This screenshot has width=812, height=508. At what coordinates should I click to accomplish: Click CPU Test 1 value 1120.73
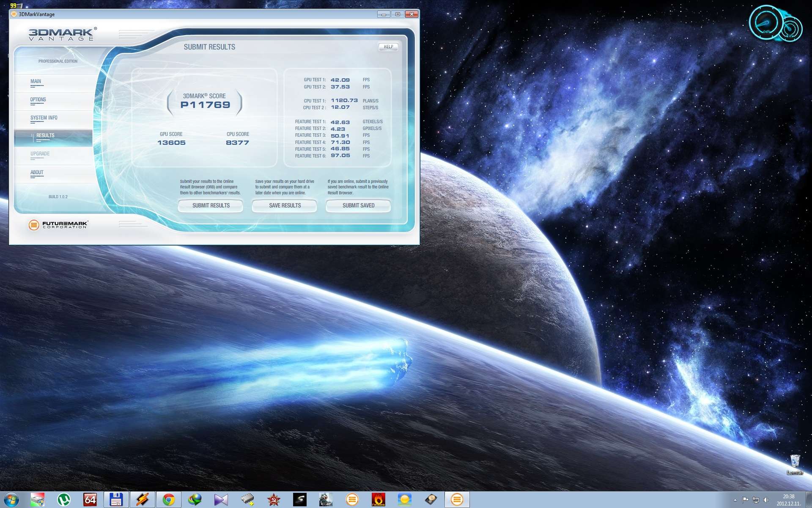[x=344, y=100]
